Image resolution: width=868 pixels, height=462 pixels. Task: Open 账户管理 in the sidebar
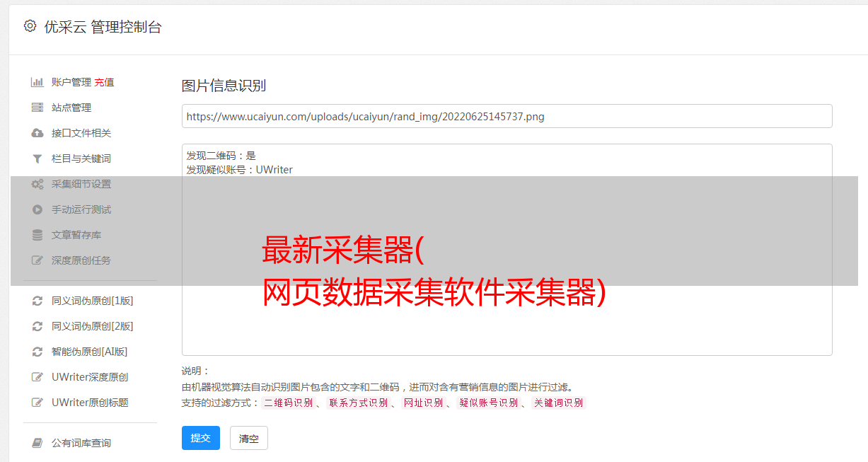click(x=71, y=82)
